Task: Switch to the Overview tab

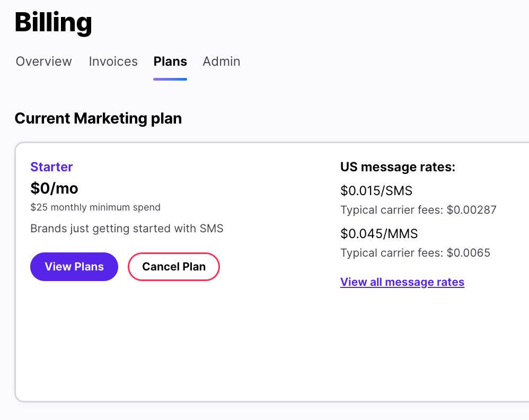Action: (43, 62)
